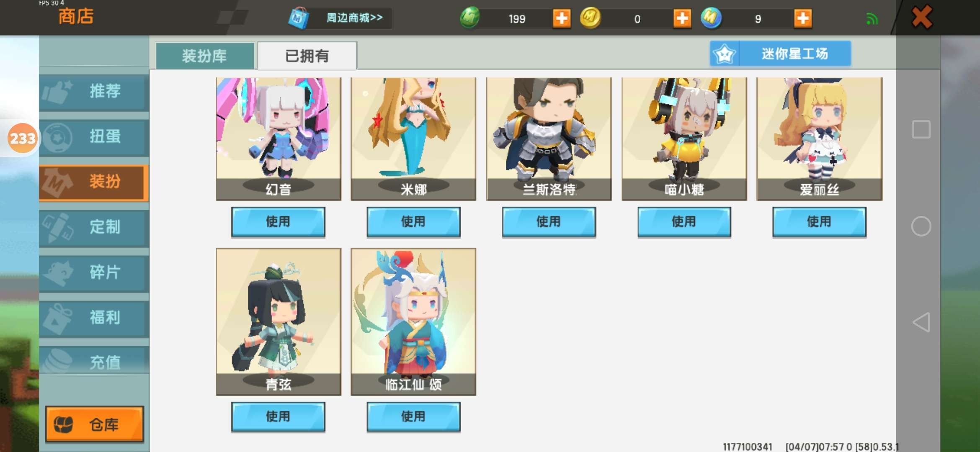Tap the orange 233 floating badge

tap(22, 138)
